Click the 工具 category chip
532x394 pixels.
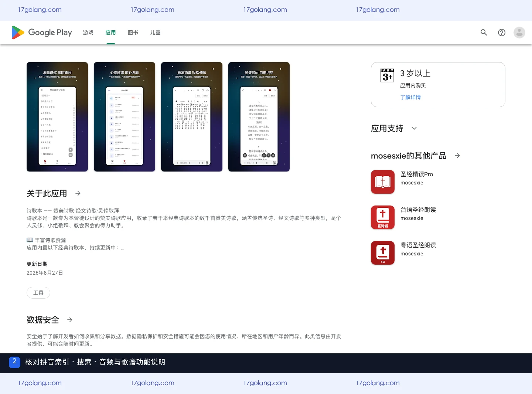pyautogui.click(x=38, y=293)
